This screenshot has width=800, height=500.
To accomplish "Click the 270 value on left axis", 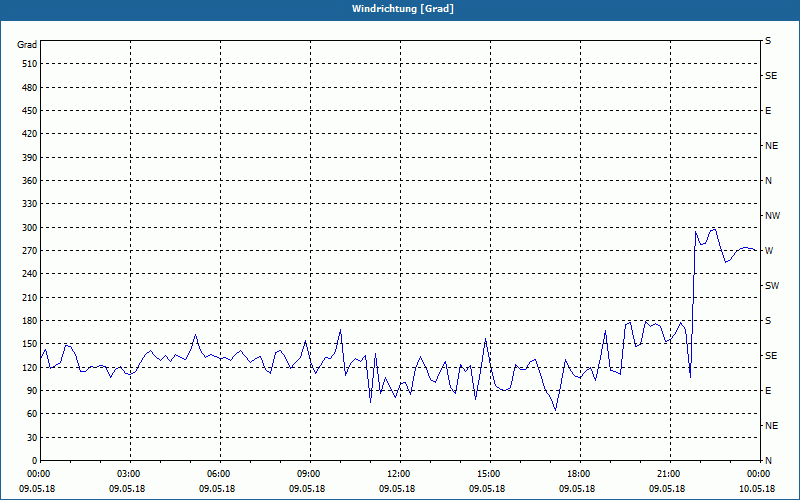I will click(x=29, y=251).
